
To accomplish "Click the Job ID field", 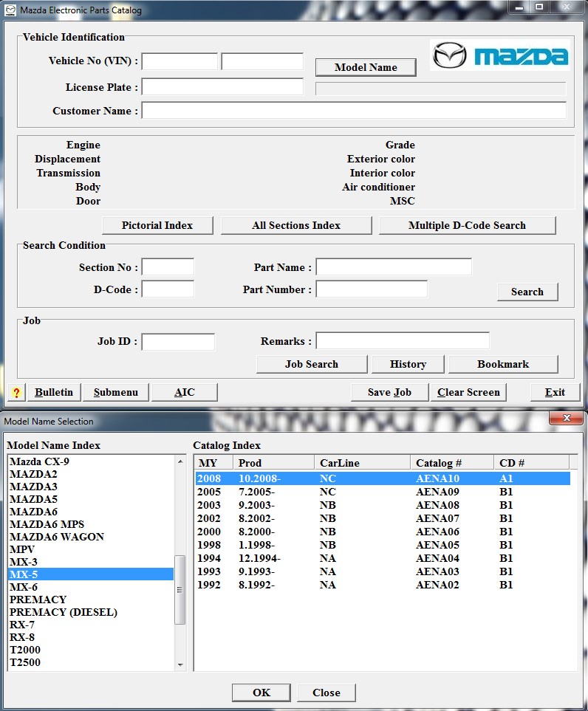I will pyautogui.click(x=178, y=342).
